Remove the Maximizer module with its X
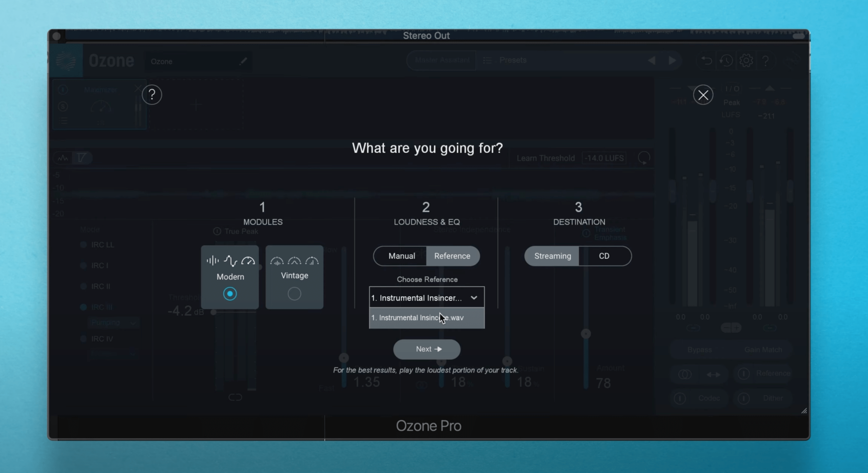 point(138,88)
